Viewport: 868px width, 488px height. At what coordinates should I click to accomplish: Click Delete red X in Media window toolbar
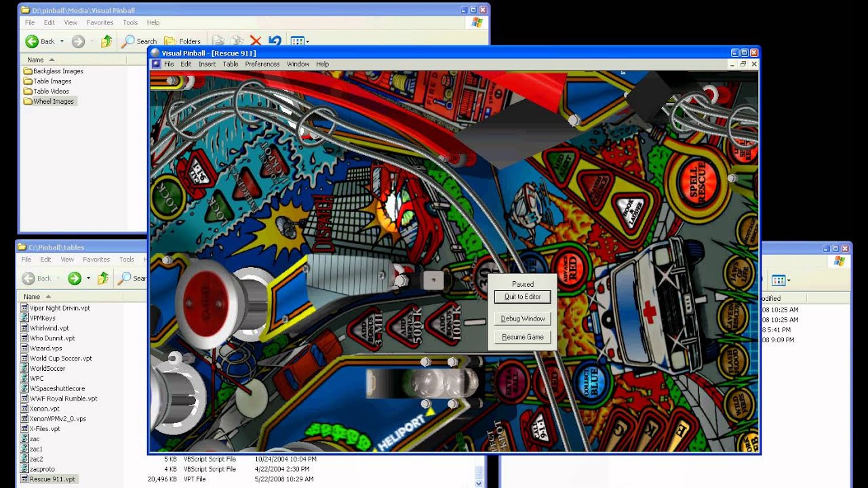[x=256, y=41]
